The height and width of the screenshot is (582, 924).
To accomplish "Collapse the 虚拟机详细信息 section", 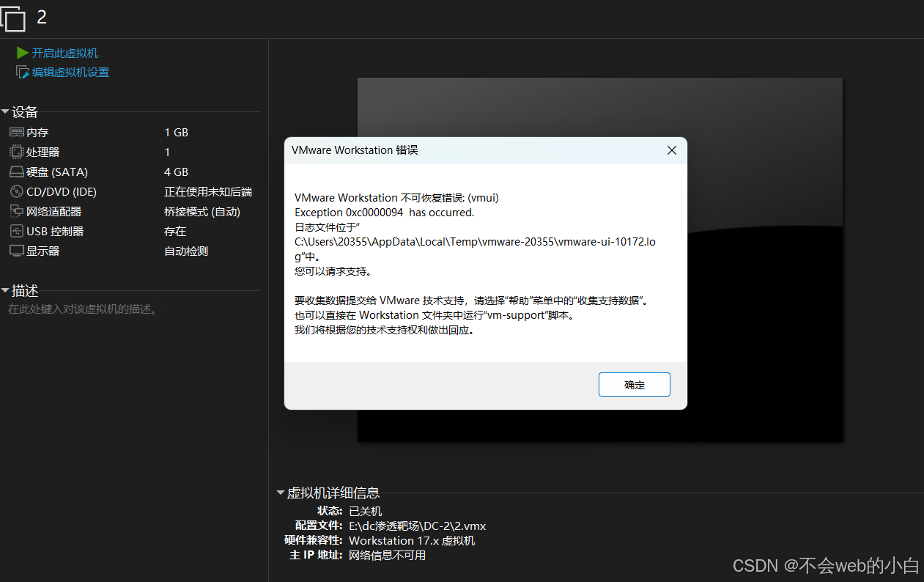I will 280,493.
